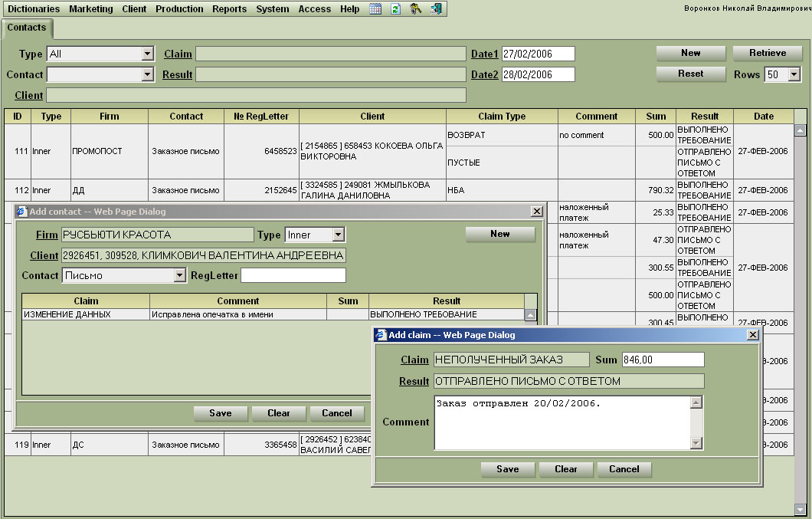Click the Client link in Add contact dialog
The image size is (812, 519).
point(44,255)
